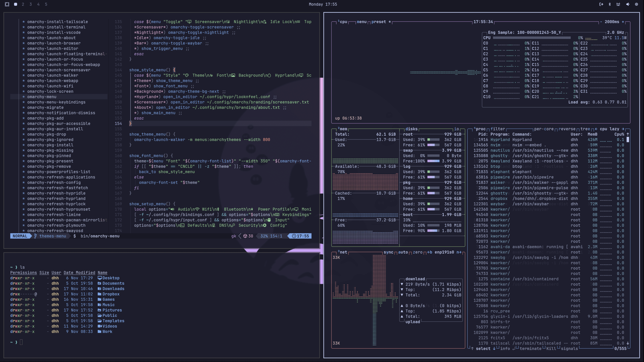Toggle per-core option in btop proc box
This screenshot has width=644, height=362.
544,129
